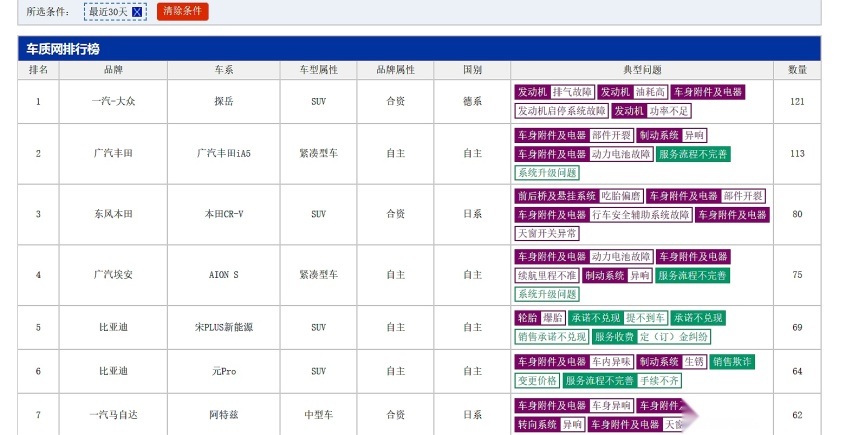
Task: Click the 数量 column header
Action: pos(797,70)
